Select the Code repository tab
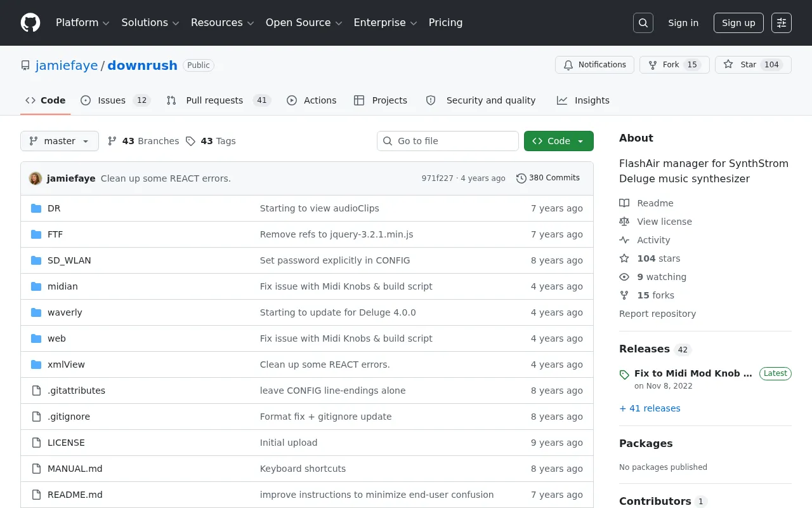This screenshot has height=508, width=812. coord(46,100)
